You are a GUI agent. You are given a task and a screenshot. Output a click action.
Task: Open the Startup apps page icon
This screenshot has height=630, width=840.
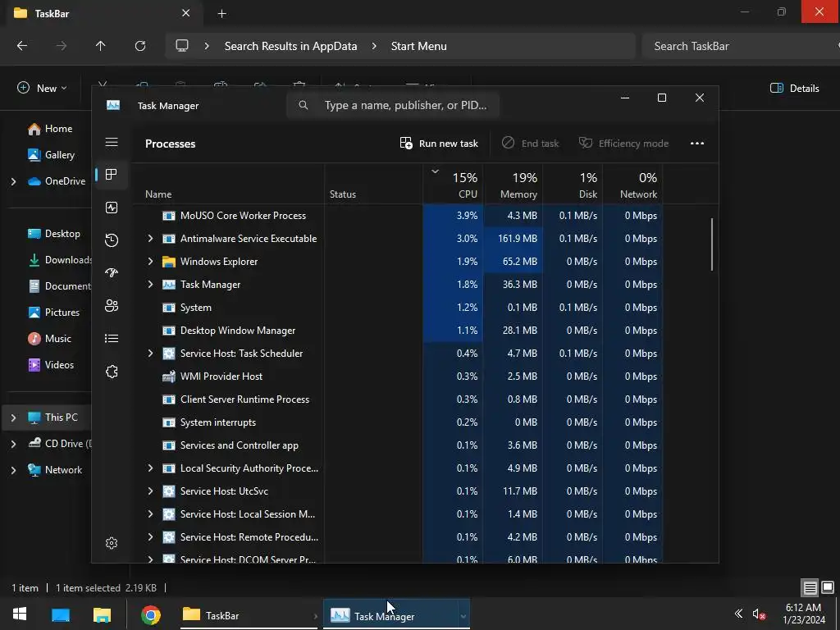pos(112,272)
